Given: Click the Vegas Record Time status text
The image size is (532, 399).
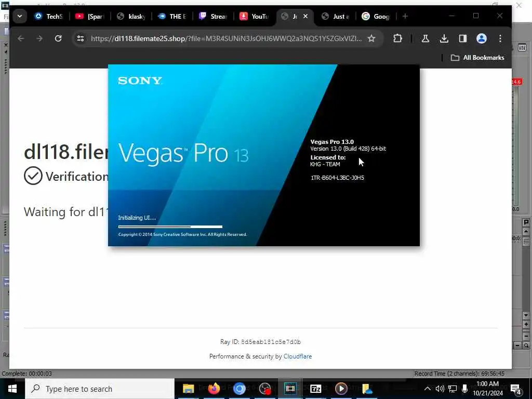Looking at the screenshot, I should point(459,374).
